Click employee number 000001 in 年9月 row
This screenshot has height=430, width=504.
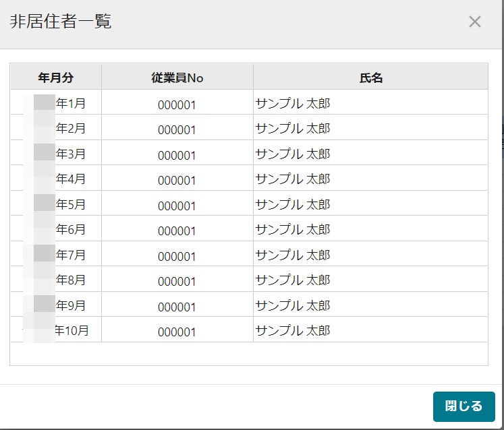pyautogui.click(x=177, y=307)
